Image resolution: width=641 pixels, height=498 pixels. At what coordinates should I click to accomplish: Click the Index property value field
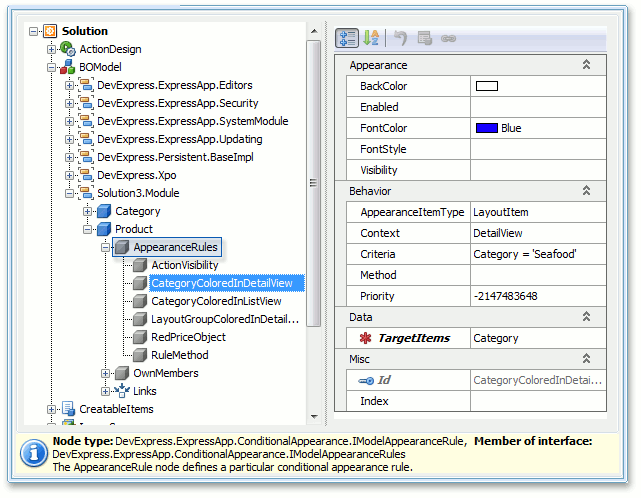(x=538, y=401)
